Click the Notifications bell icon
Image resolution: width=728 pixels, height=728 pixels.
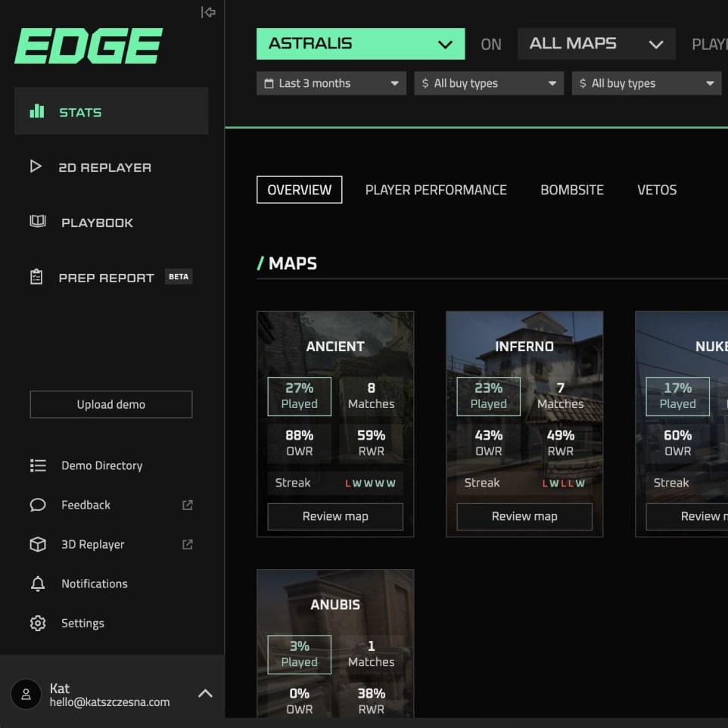click(x=38, y=583)
